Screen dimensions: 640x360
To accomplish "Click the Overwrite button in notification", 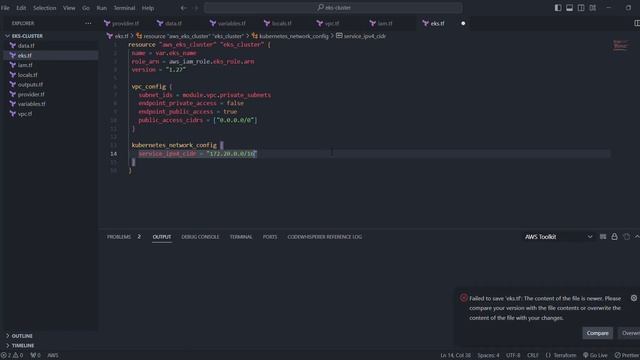I will 629,333.
